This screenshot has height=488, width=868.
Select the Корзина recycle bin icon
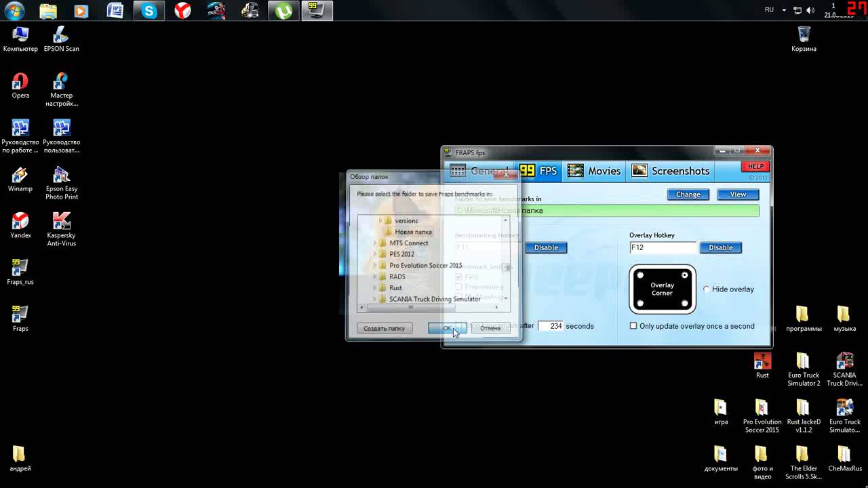(804, 39)
